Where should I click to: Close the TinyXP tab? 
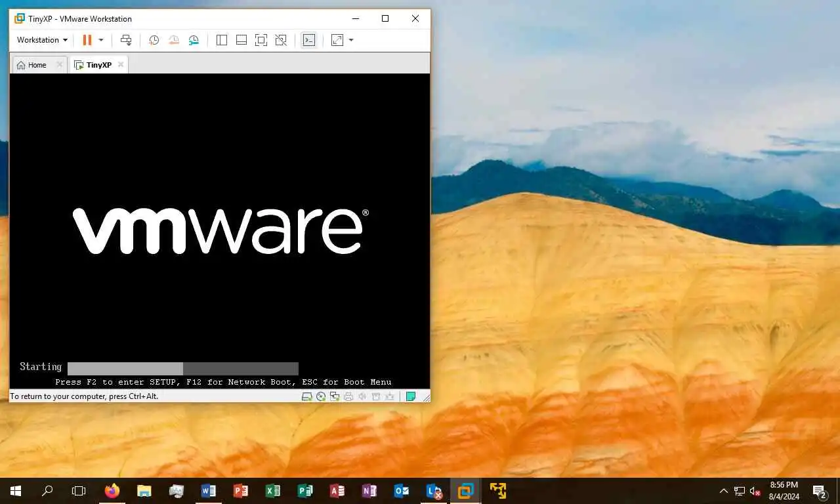pyautogui.click(x=121, y=64)
